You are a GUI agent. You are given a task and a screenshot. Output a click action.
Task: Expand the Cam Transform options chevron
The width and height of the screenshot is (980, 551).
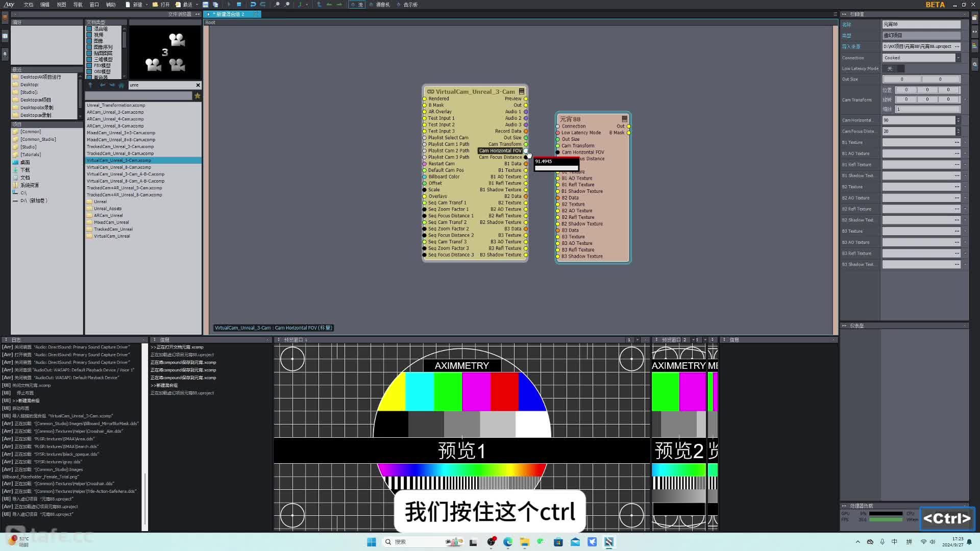[965, 100]
